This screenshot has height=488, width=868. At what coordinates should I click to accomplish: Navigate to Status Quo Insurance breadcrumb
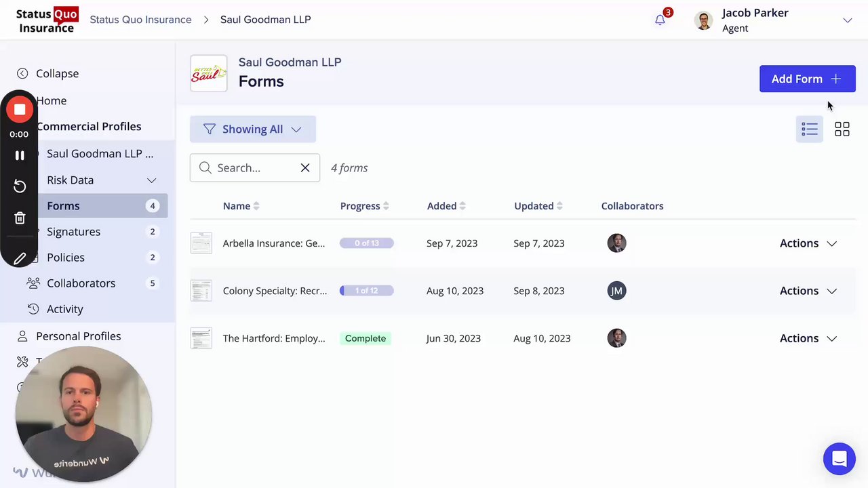coord(140,20)
